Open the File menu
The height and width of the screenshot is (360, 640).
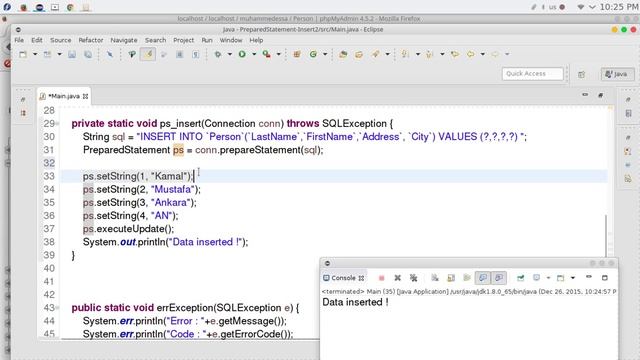coord(19,40)
